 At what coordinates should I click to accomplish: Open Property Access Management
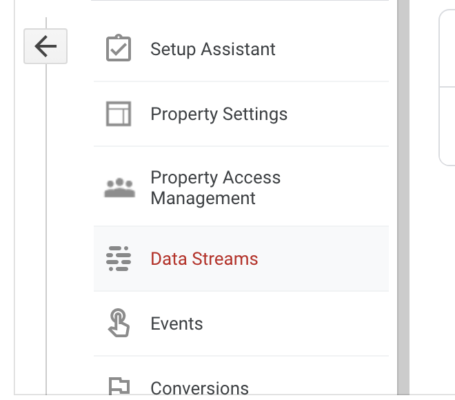pyautogui.click(x=241, y=187)
